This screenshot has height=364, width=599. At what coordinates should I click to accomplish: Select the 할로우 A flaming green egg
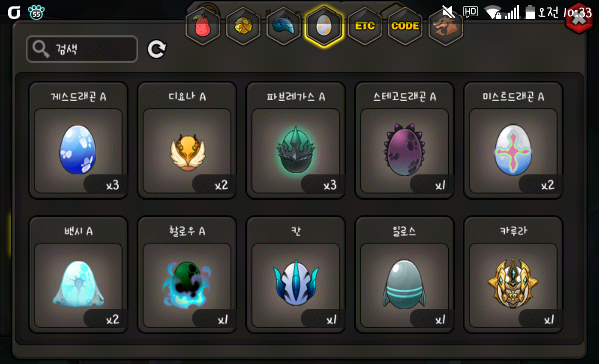pyautogui.click(x=187, y=275)
